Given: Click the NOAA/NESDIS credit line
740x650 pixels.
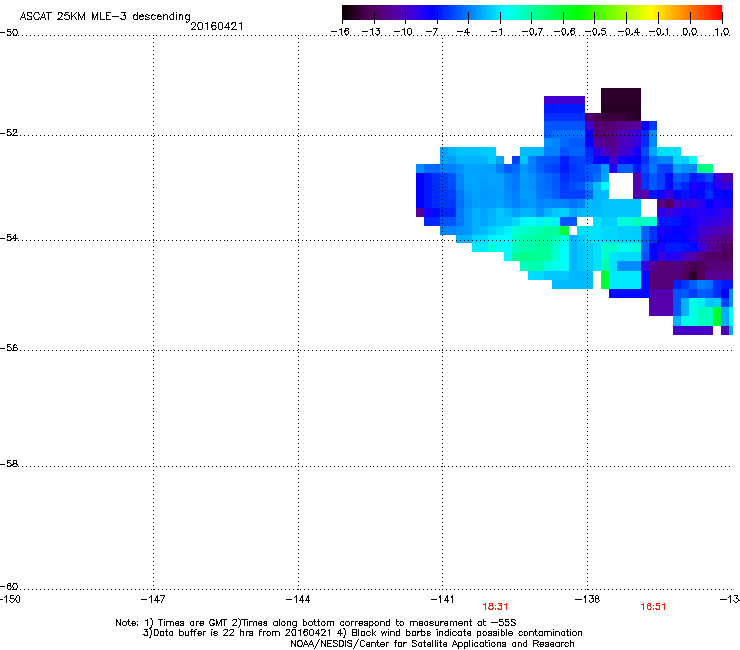Looking at the screenshot, I should coord(432,643).
